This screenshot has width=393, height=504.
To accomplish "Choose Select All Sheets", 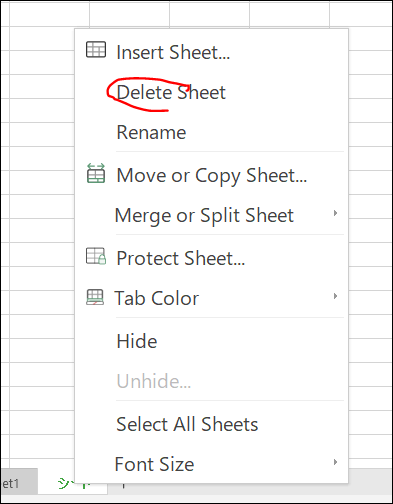I will 212,424.
